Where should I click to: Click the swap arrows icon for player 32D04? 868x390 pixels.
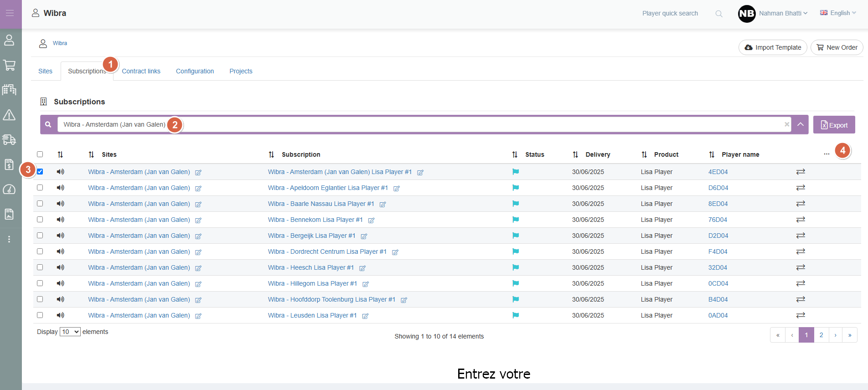tap(801, 267)
